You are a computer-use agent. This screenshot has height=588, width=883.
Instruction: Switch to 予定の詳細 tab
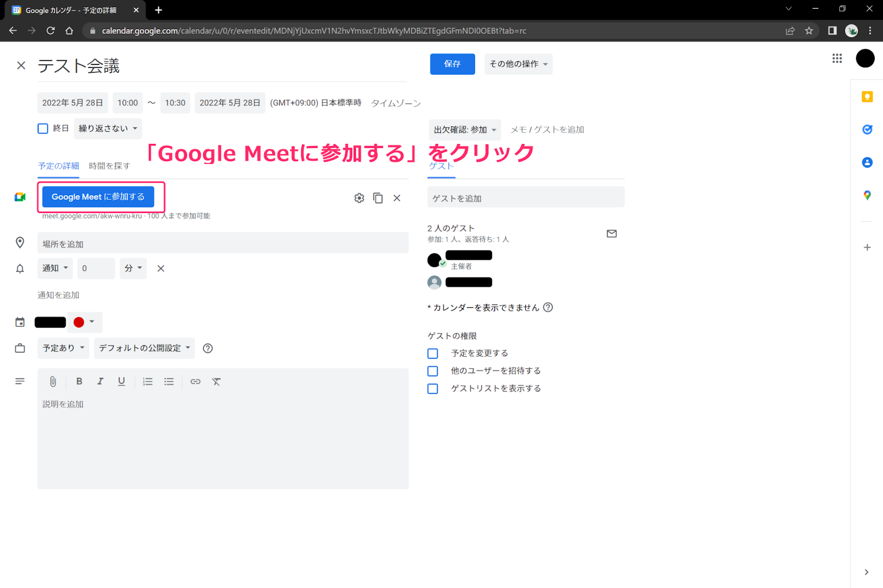tap(58, 166)
